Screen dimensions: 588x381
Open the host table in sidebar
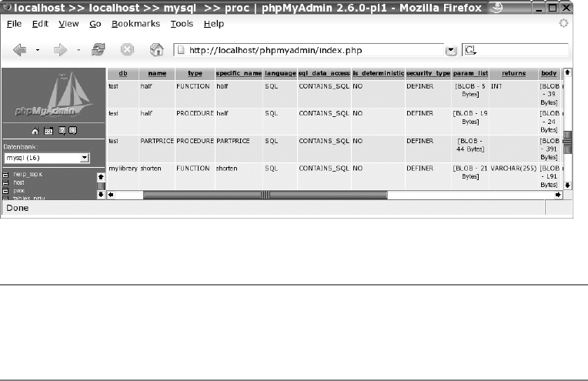coord(18,182)
